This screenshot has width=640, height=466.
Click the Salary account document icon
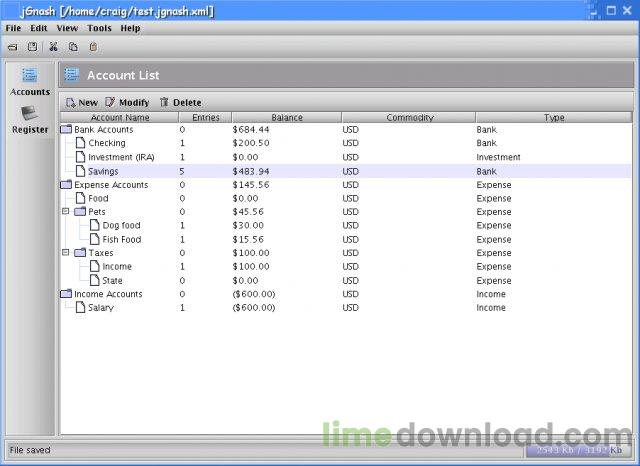click(x=80, y=307)
